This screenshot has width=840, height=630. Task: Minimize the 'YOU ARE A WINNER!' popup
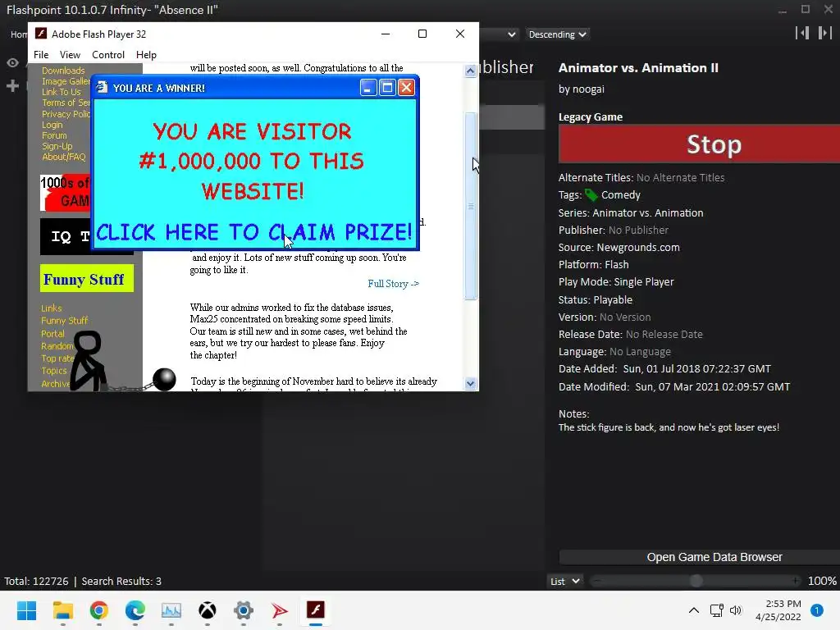coord(368,87)
